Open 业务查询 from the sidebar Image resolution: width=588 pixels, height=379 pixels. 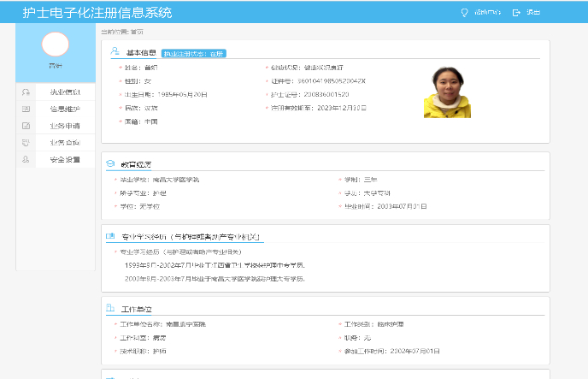pyautogui.click(x=65, y=142)
